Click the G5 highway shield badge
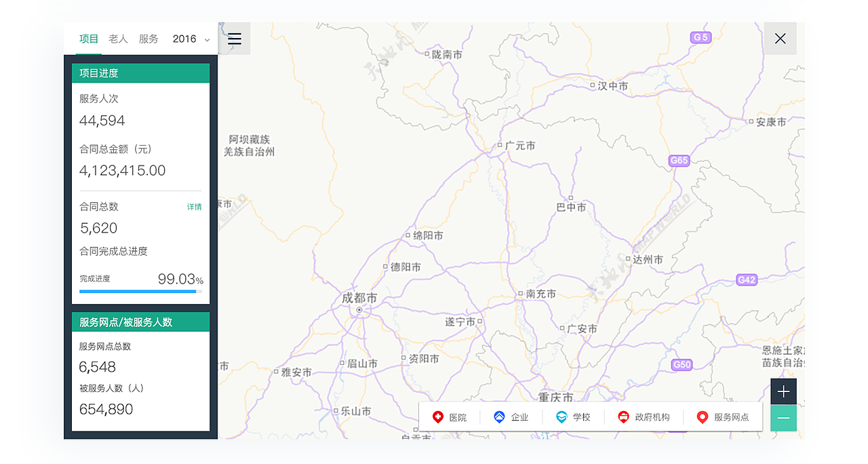The height and width of the screenshot is (464, 868). tap(700, 37)
